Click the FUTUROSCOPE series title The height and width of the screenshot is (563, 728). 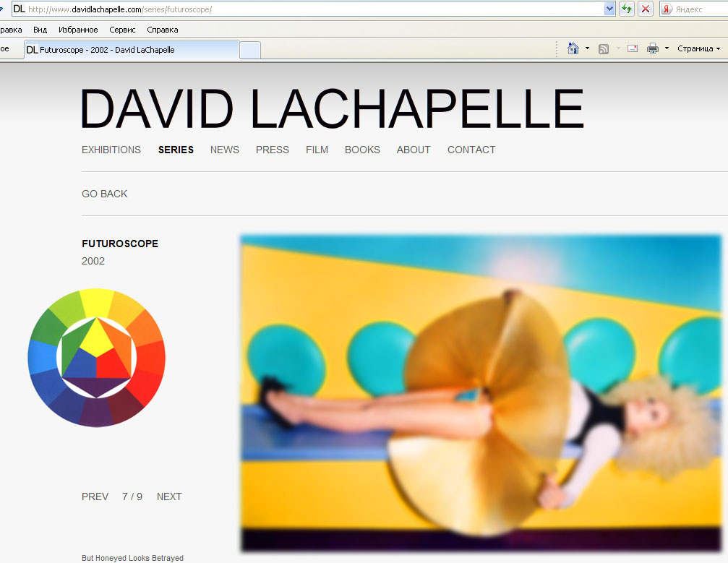click(120, 244)
